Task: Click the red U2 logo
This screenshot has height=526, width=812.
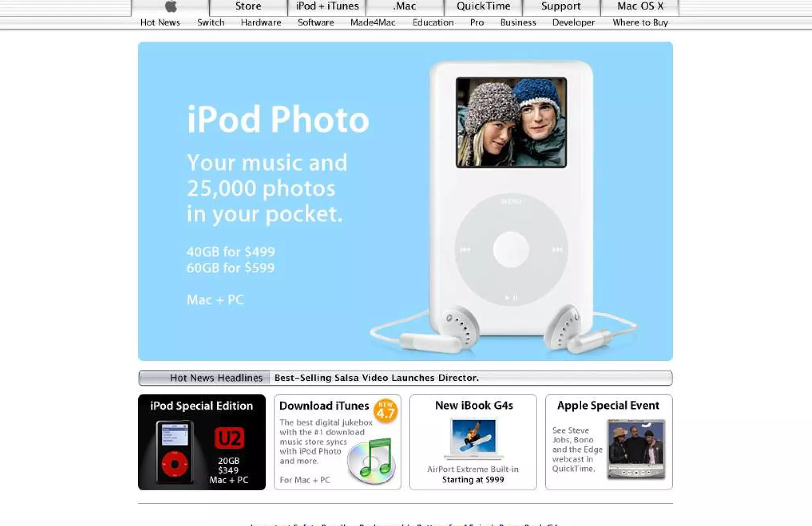Action: (230, 438)
